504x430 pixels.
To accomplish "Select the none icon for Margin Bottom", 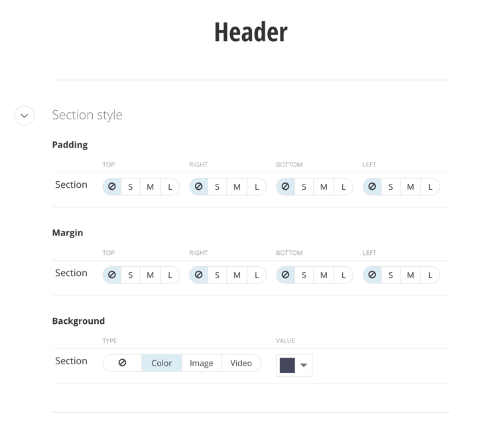I will point(286,275).
